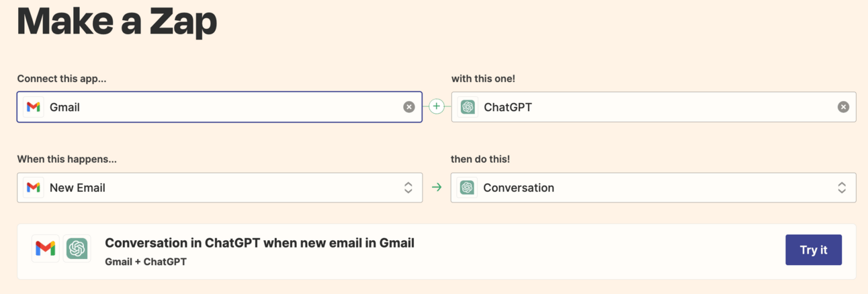
Task: Click Gmail icon in New Email trigger
Action: (x=33, y=188)
